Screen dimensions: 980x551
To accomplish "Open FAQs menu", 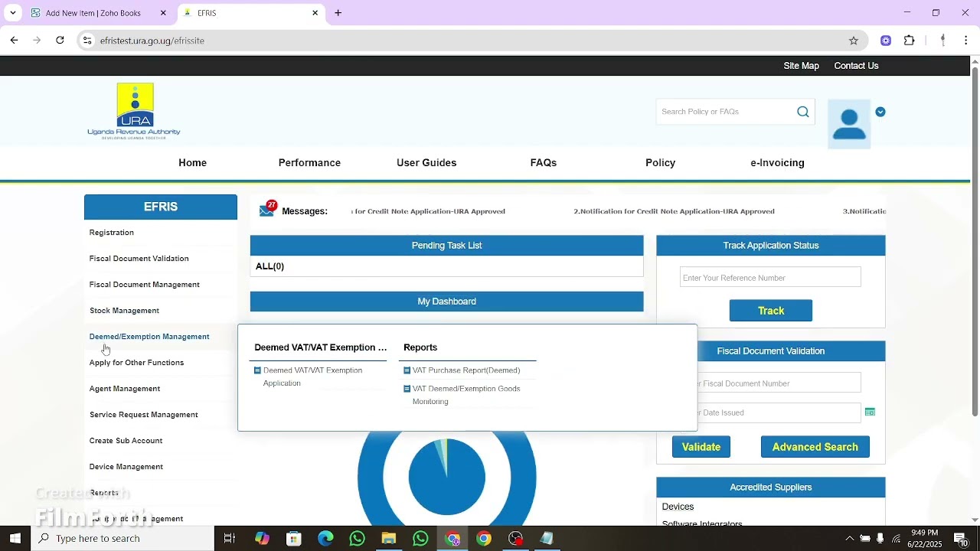I will 544,163.
